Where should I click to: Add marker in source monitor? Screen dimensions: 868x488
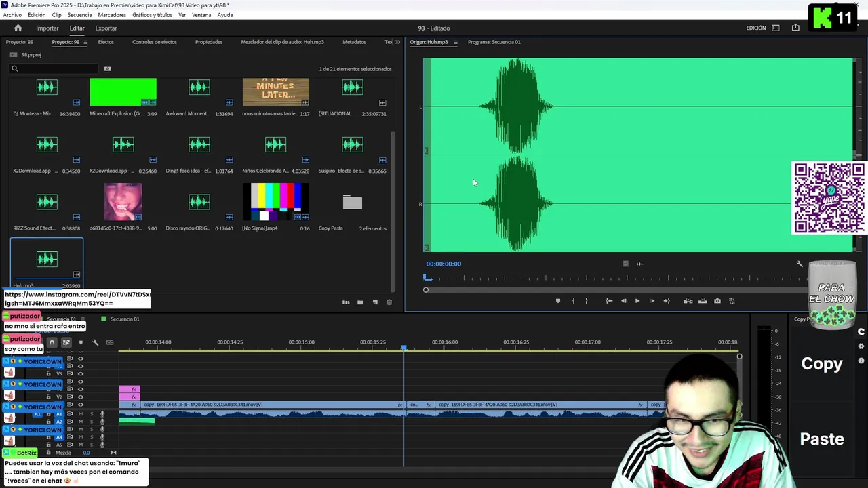[558, 301]
